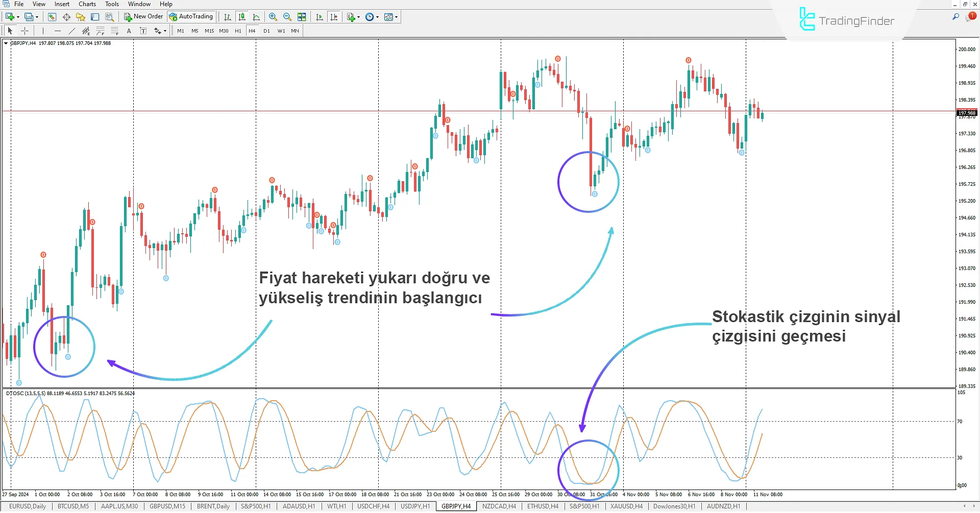This screenshot has height=513, width=980.
Task: Toggle the AutoTrading button
Action: click(191, 17)
